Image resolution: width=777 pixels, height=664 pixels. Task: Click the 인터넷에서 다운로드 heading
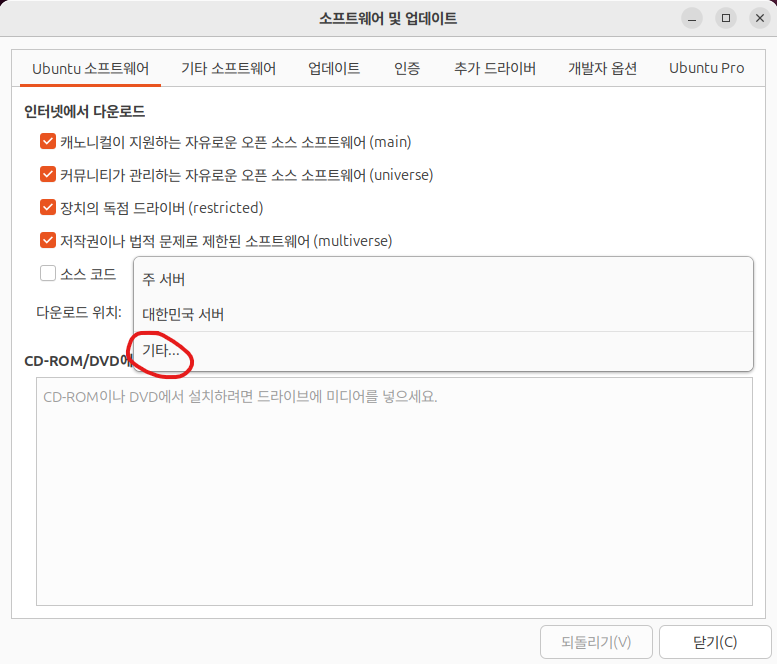[85, 111]
